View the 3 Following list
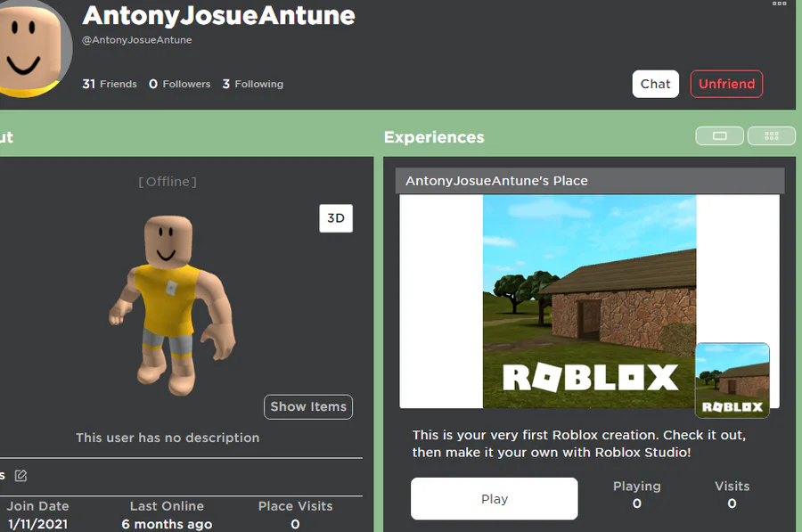The image size is (802, 532). tap(253, 84)
